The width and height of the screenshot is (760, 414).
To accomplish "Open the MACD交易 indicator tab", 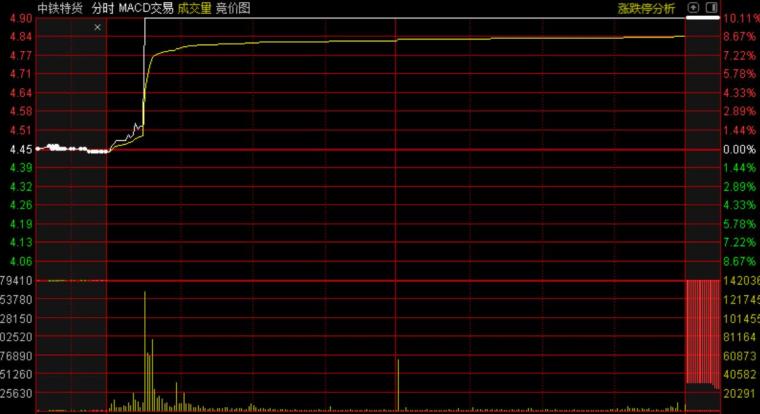I will 146,8.
